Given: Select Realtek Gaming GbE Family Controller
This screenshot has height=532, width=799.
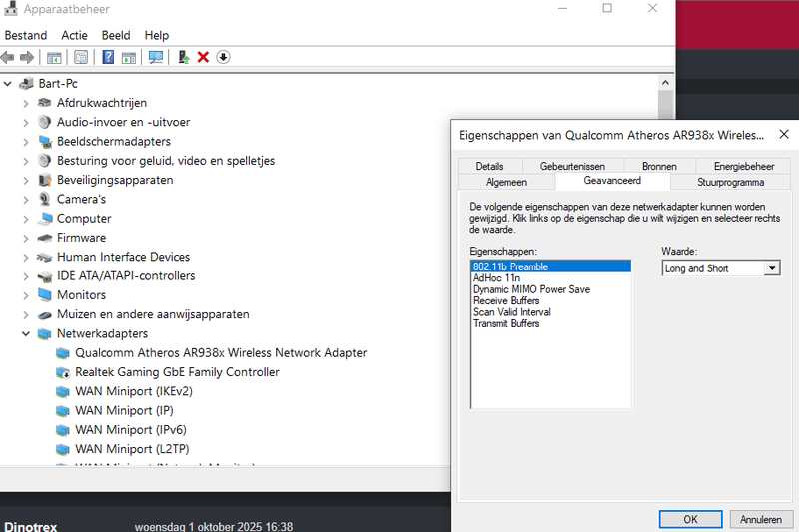Looking at the screenshot, I should point(177,372).
